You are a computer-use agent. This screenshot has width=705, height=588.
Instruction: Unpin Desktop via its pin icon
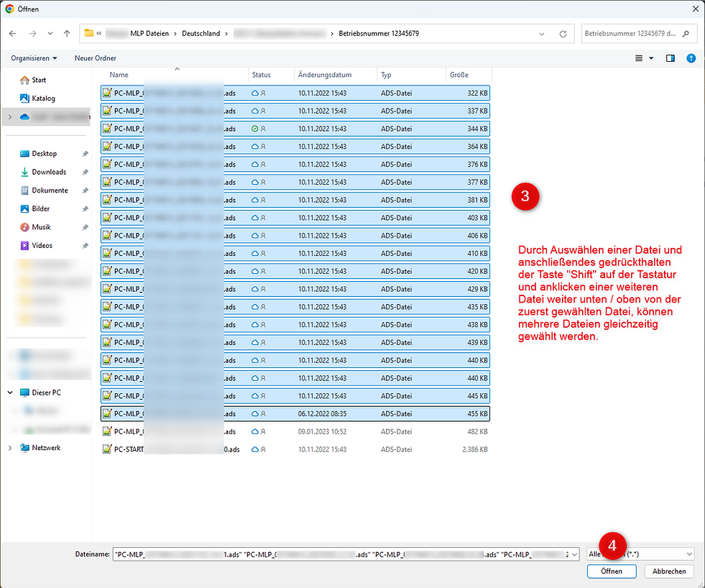[85, 154]
